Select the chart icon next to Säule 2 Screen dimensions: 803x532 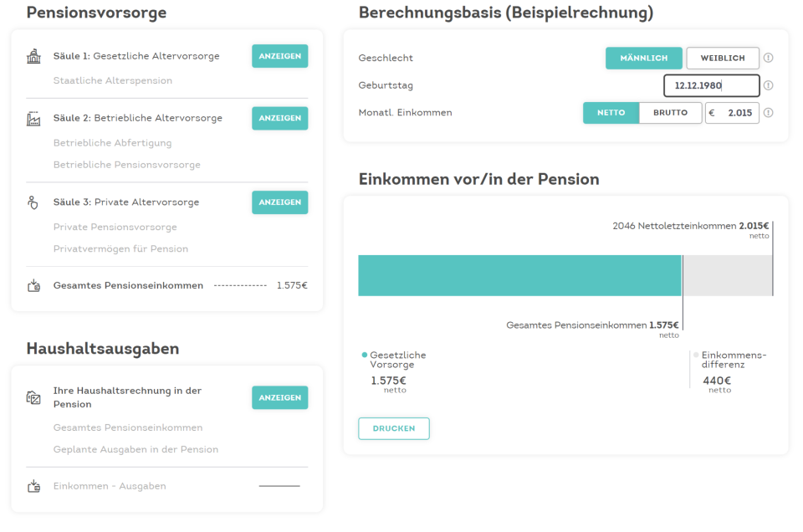(x=33, y=118)
